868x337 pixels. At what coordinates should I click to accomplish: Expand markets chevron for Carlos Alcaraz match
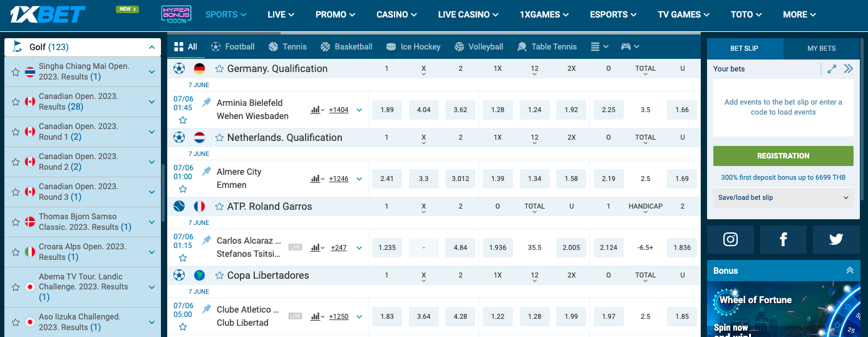[x=359, y=247]
